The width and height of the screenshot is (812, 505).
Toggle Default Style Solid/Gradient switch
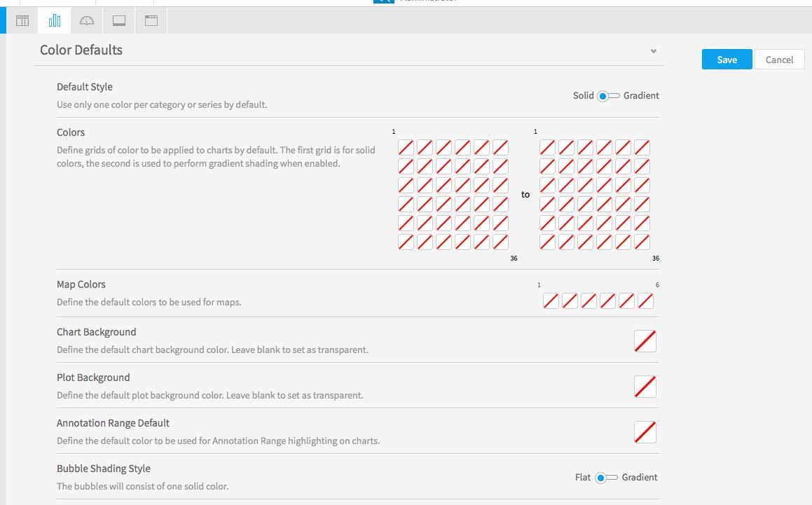609,96
